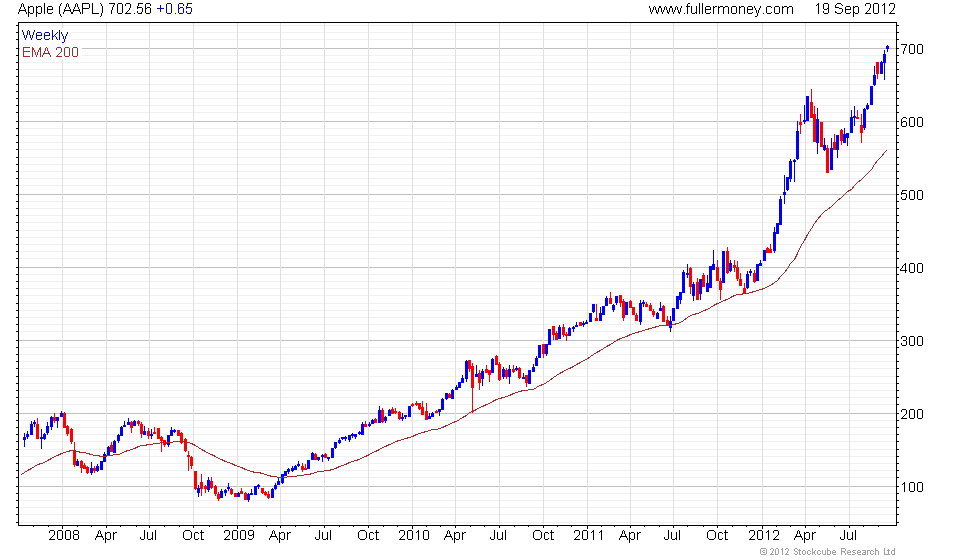980x560 pixels.
Task: Click the 700 price axis label
Action: tap(912, 49)
